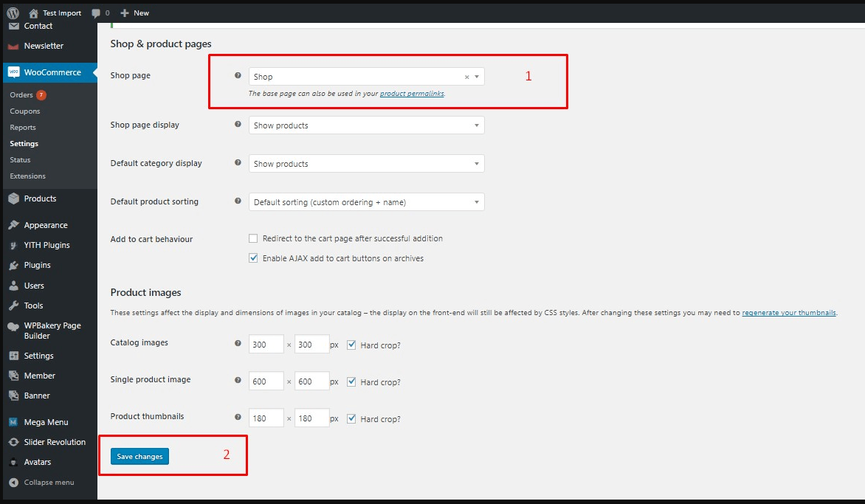Click help icon next to Default product sorting
865x504 pixels.
tap(238, 201)
